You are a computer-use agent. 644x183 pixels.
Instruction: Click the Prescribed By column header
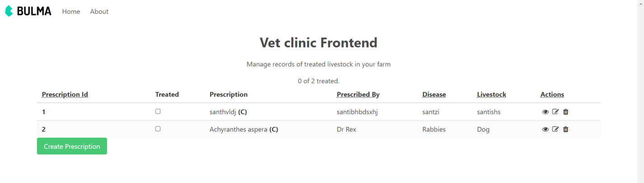358,94
